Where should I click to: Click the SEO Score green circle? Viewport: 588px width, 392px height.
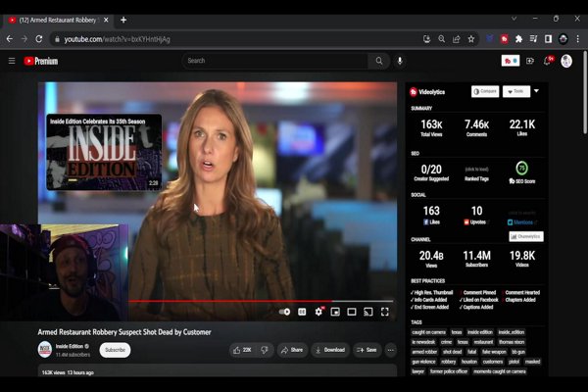click(522, 168)
